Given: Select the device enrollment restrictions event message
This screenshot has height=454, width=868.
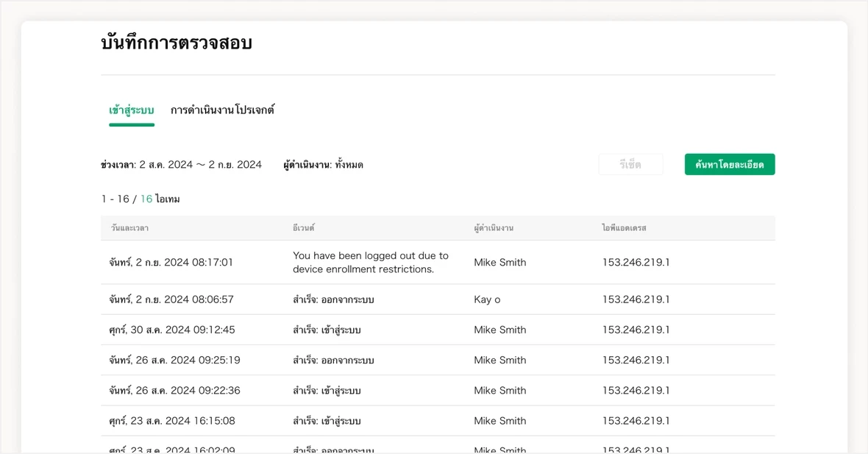Looking at the screenshot, I should tap(370, 263).
